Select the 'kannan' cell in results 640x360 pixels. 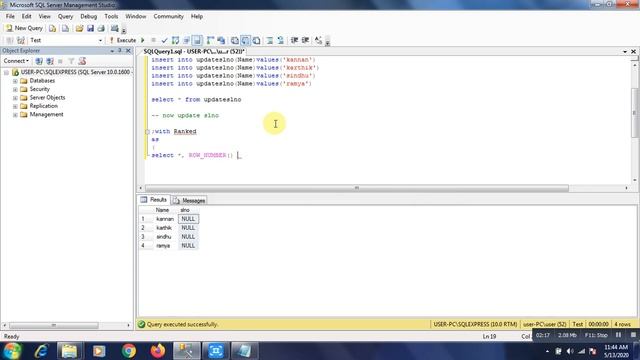[x=165, y=219]
